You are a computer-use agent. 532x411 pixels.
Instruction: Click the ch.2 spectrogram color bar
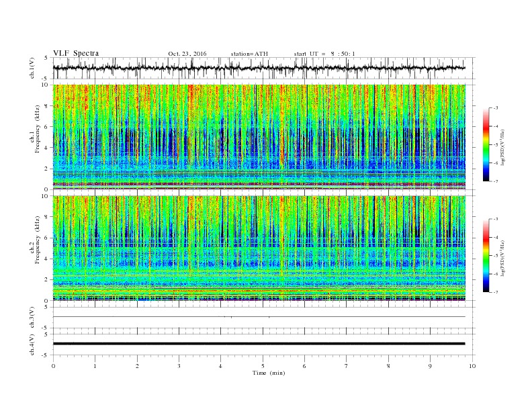[x=486, y=256]
